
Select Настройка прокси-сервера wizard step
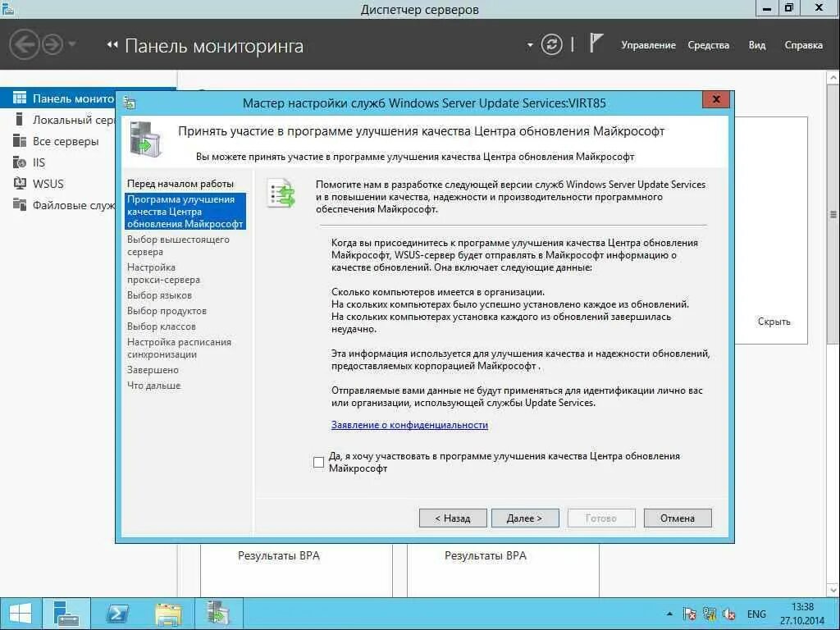[163, 273]
